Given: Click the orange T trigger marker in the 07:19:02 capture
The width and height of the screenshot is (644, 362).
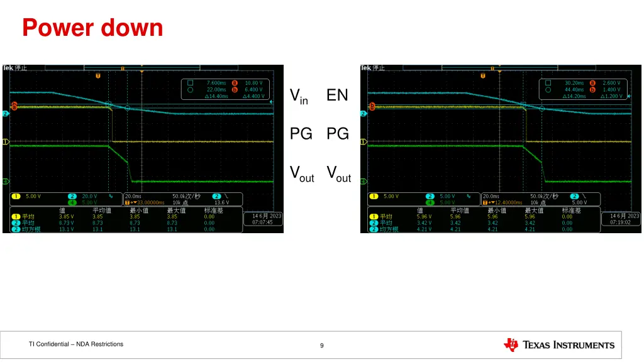Looking at the screenshot, I should (x=482, y=76).
